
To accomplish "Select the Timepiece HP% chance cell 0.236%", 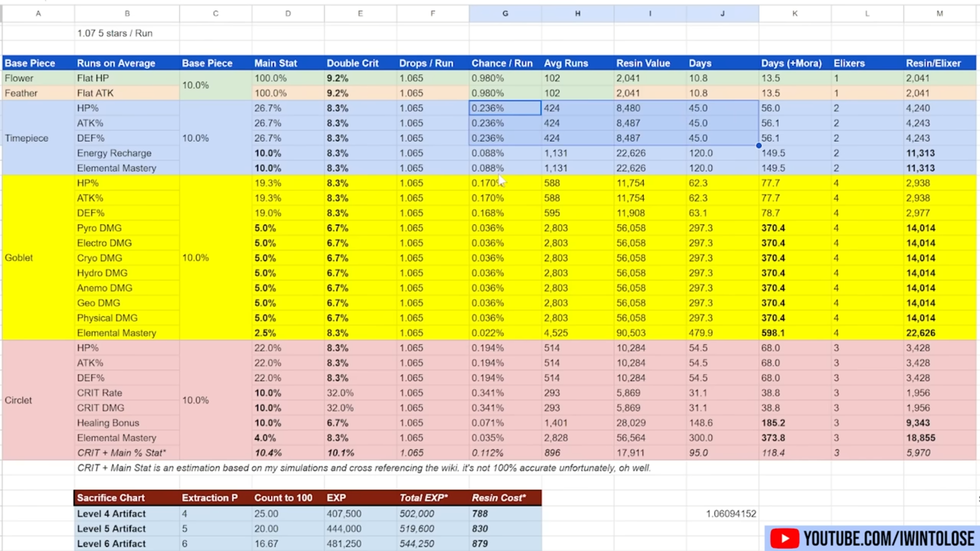I will pyautogui.click(x=504, y=108).
